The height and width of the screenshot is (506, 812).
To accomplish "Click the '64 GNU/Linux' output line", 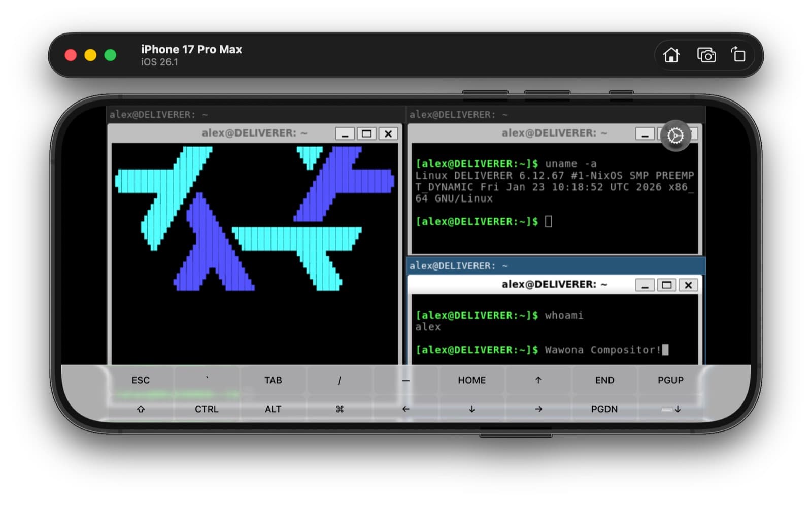I will click(x=454, y=198).
